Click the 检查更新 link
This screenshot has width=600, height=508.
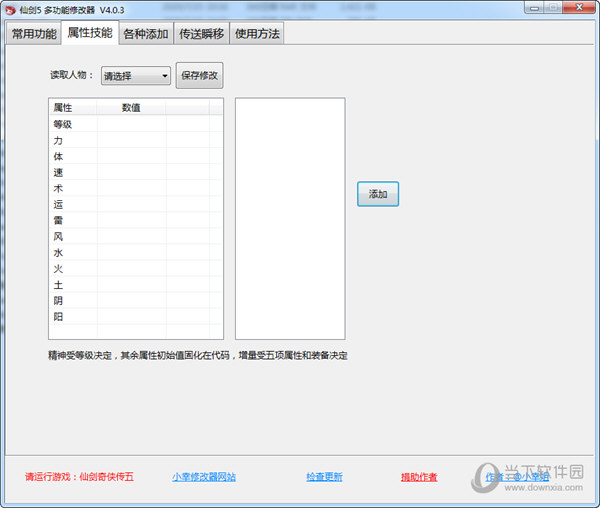[324, 477]
